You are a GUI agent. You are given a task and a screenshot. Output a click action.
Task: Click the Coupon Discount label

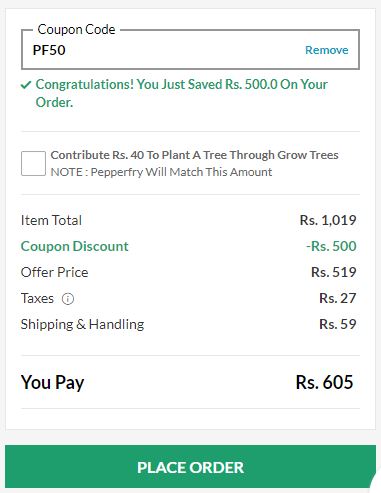click(x=75, y=246)
